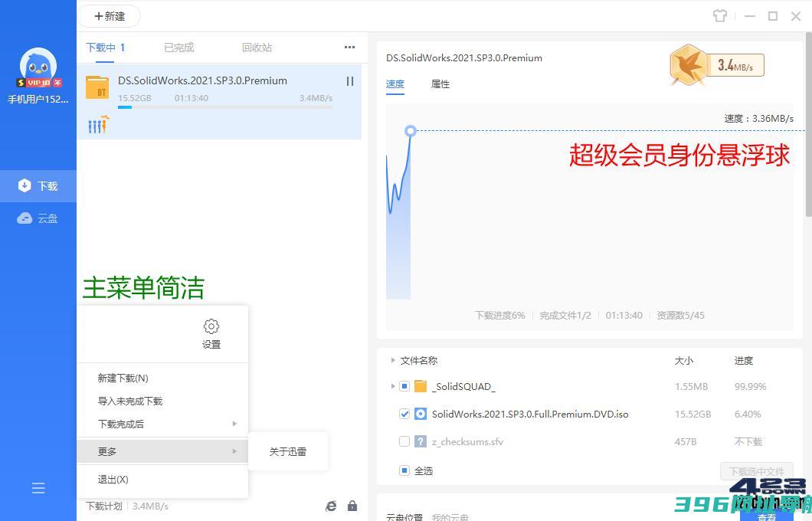Click the 1.55MB size value
This screenshot has width=812, height=521.
pos(691,386)
